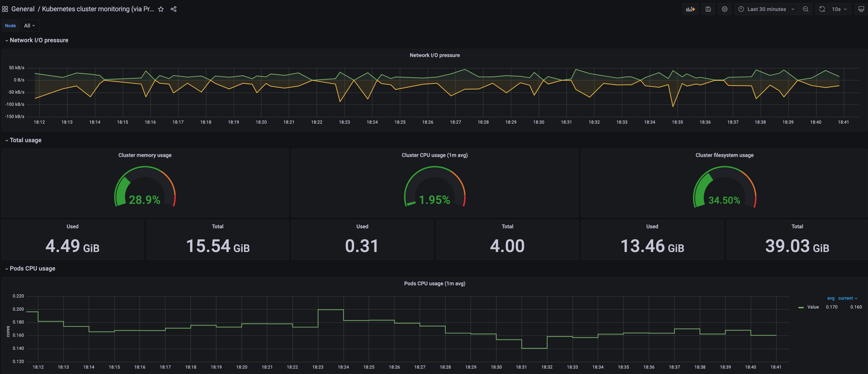Image resolution: width=868 pixels, height=374 pixels.
Task: Click the dashboards grid icon in breadcrumb
Action: 5,9
